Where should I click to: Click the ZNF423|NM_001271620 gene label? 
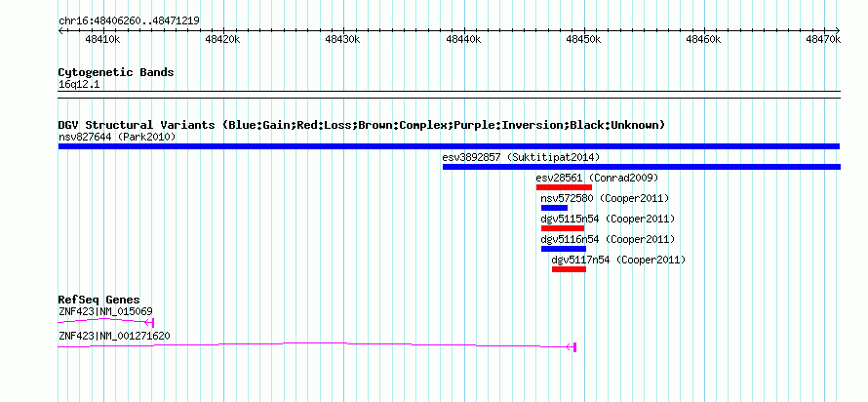(114, 336)
